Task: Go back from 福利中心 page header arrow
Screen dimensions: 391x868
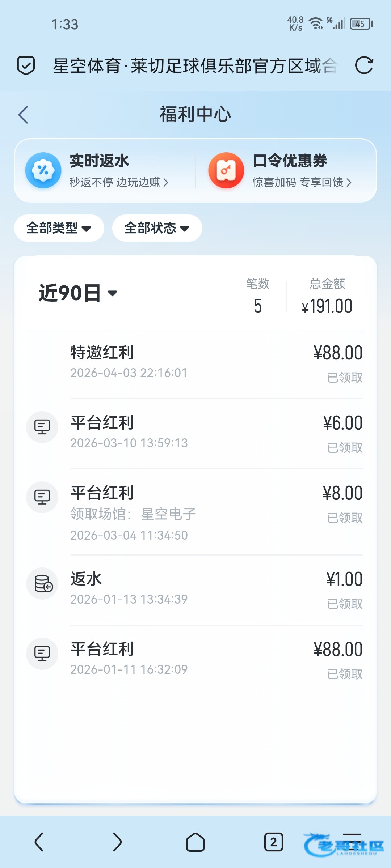Action: point(24,115)
